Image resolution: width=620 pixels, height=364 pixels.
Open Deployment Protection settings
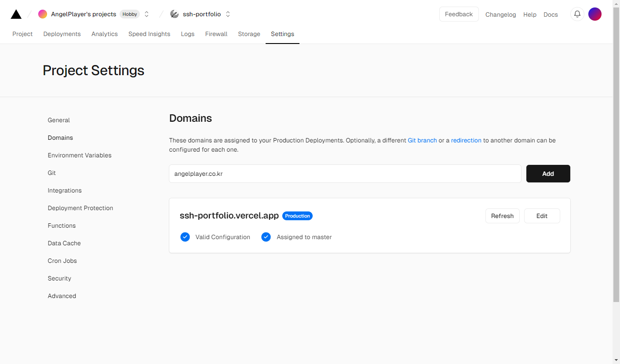80,208
